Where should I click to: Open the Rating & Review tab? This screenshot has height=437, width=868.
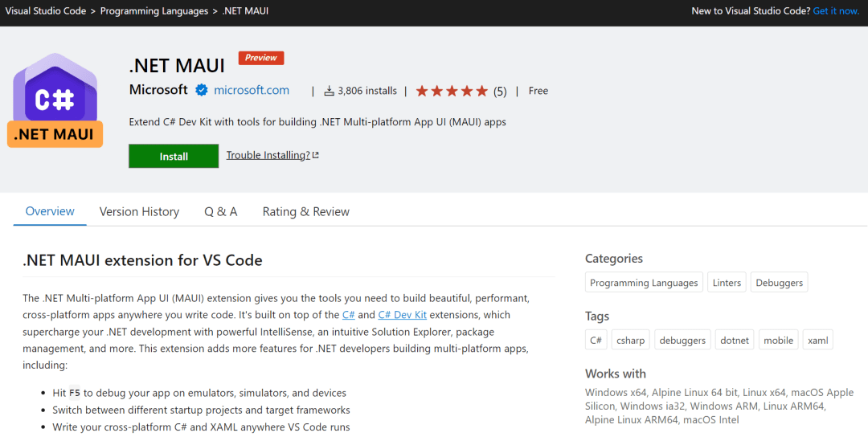[305, 211]
